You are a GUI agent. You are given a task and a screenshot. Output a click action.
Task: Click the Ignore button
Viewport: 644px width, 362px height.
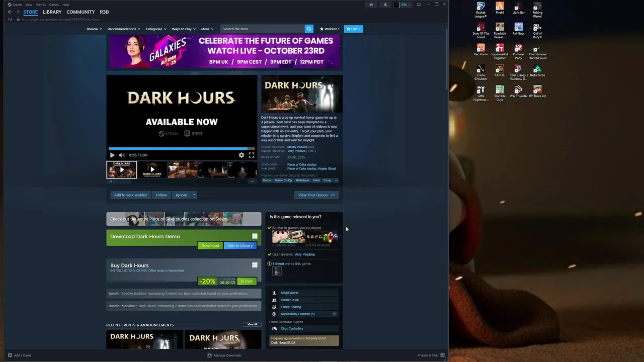tap(182, 195)
